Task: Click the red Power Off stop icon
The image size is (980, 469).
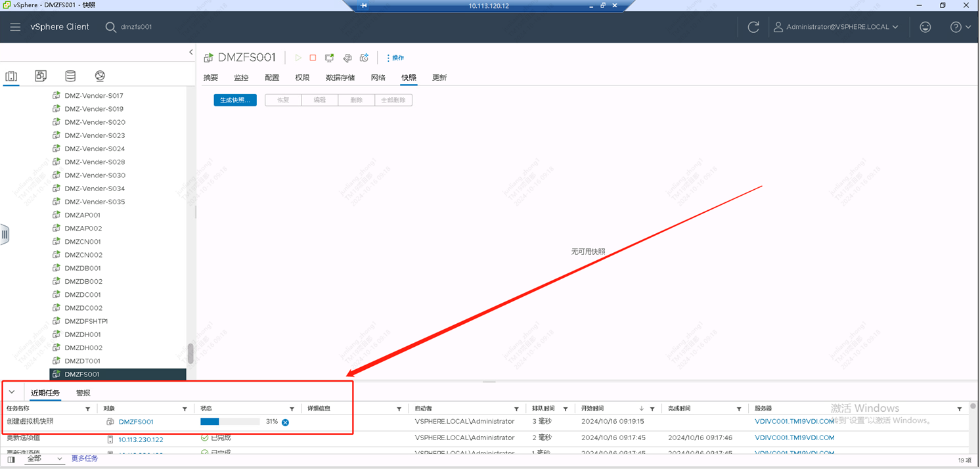Action: click(x=313, y=58)
